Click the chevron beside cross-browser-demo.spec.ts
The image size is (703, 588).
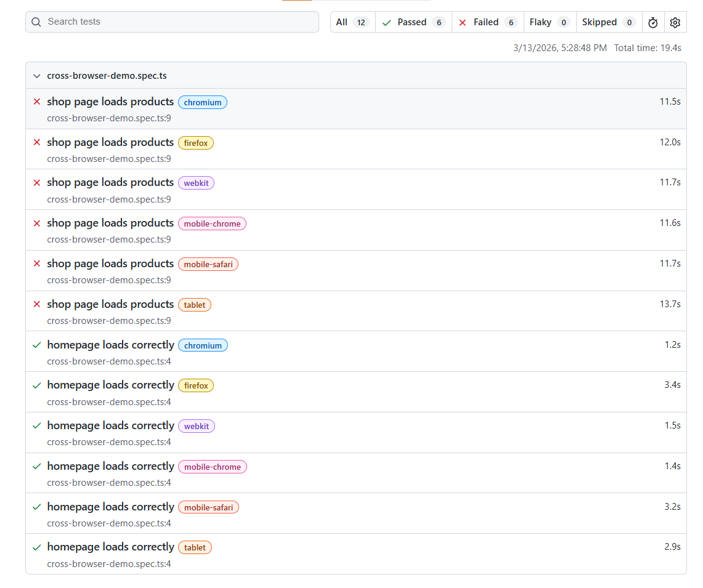click(x=36, y=75)
